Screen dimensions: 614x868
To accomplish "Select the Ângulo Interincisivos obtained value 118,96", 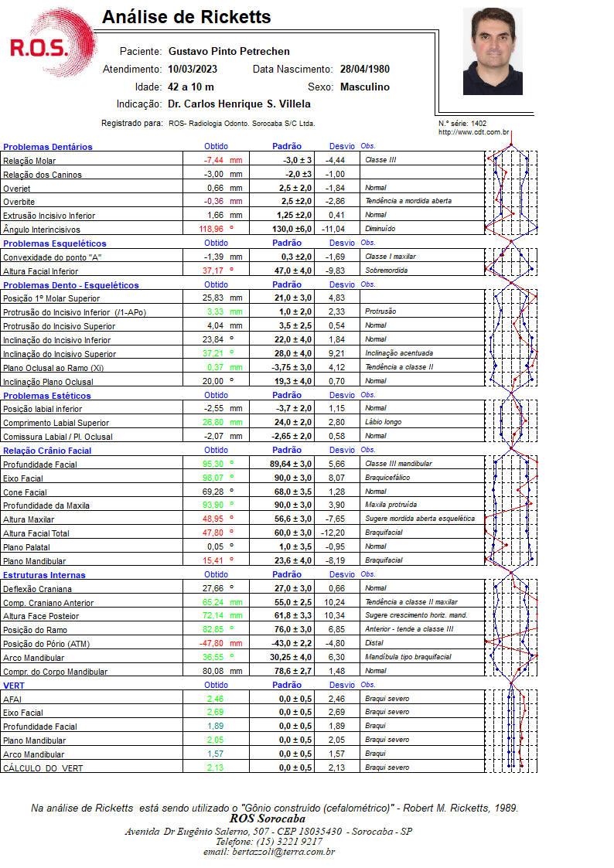I will point(211,229).
